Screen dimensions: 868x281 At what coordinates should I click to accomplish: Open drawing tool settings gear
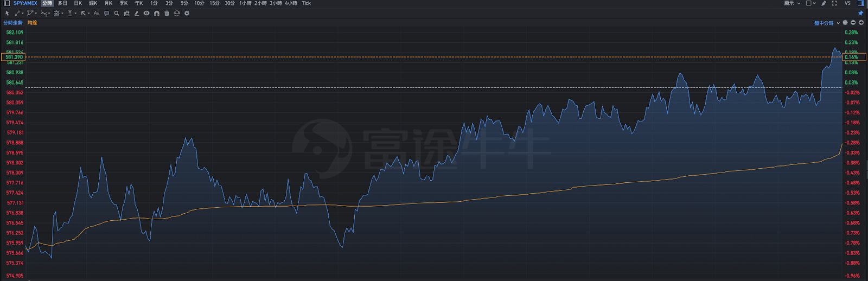[187, 13]
